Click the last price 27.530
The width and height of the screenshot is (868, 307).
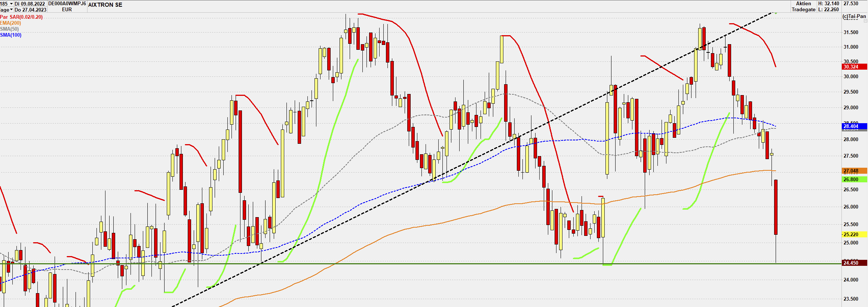point(851,4)
